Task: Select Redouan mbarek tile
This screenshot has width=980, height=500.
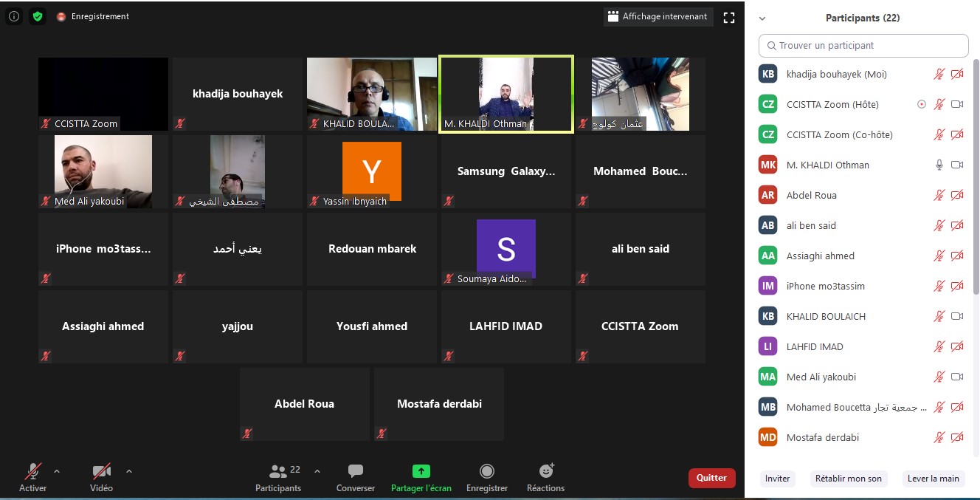Action: pos(372,249)
